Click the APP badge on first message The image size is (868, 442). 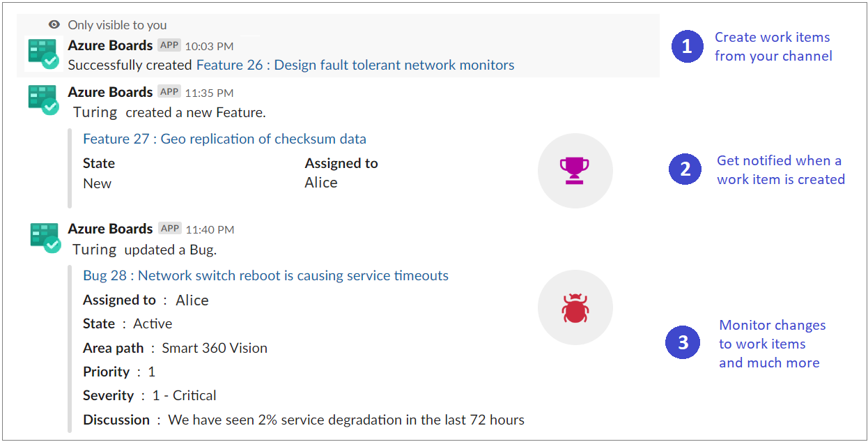[x=169, y=45]
